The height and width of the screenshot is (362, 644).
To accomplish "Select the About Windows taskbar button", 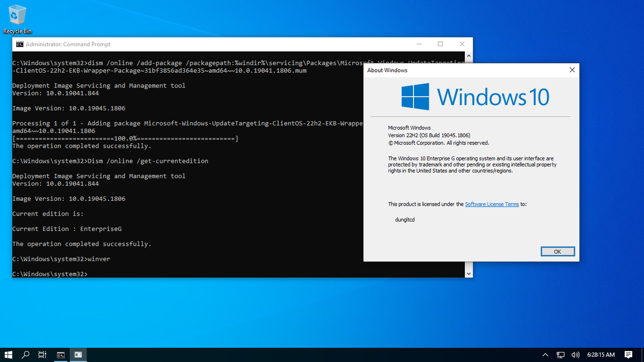I will (78, 354).
